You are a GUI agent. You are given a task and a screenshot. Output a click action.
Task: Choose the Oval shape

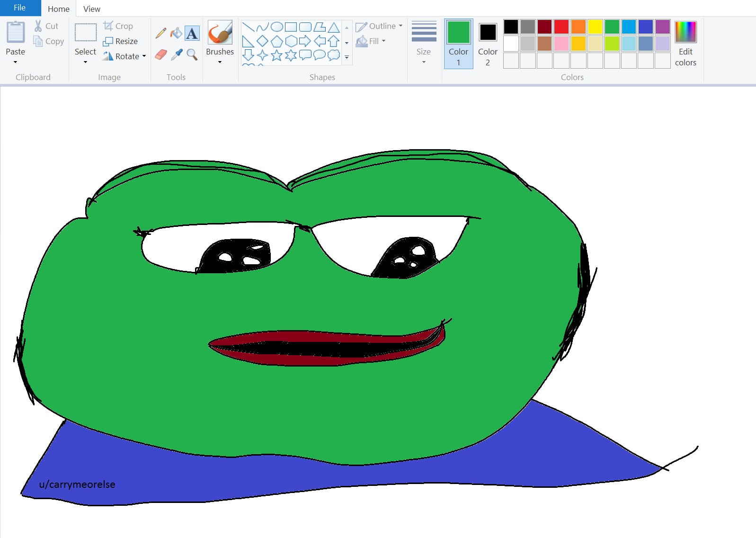(277, 27)
